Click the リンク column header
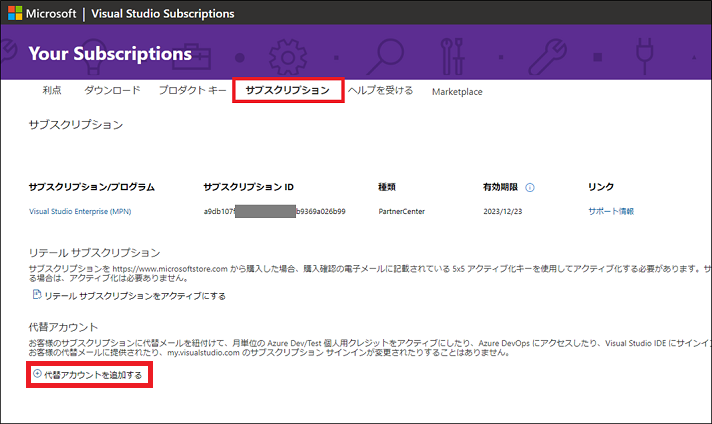Image resolution: width=712 pixels, height=424 pixels. click(x=601, y=187)
